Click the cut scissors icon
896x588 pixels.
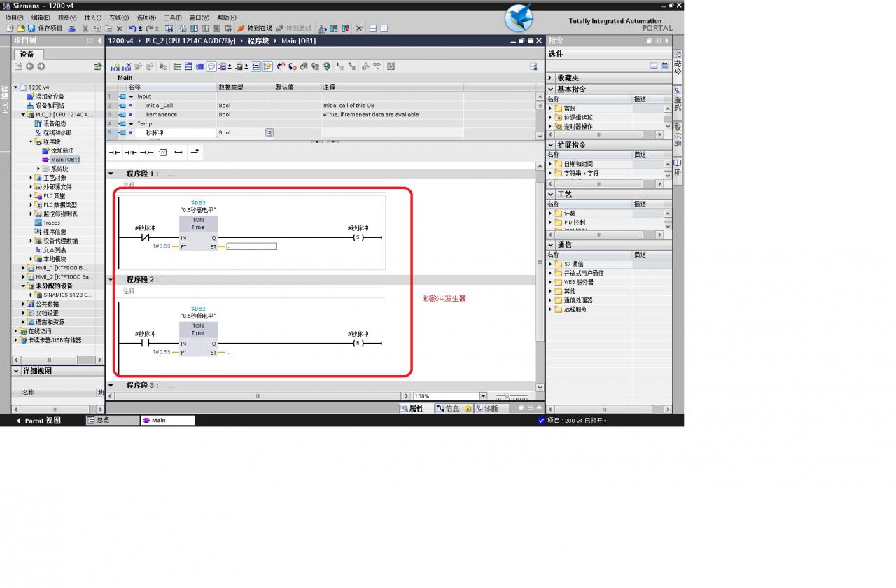pyautogui.click(x=85, y=29)
